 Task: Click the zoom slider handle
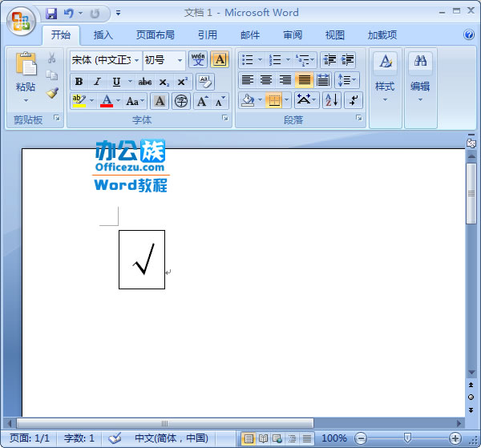[x=407, y=438]
